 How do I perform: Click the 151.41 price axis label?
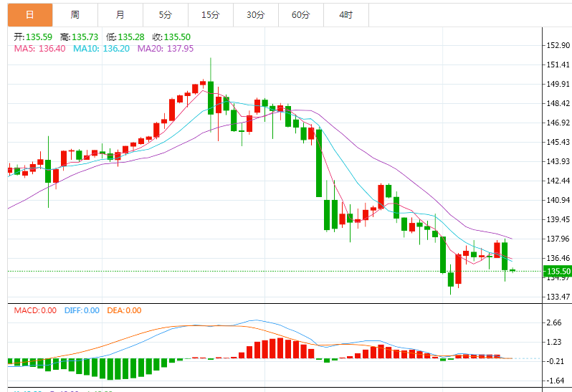click(x=558, y=64)
